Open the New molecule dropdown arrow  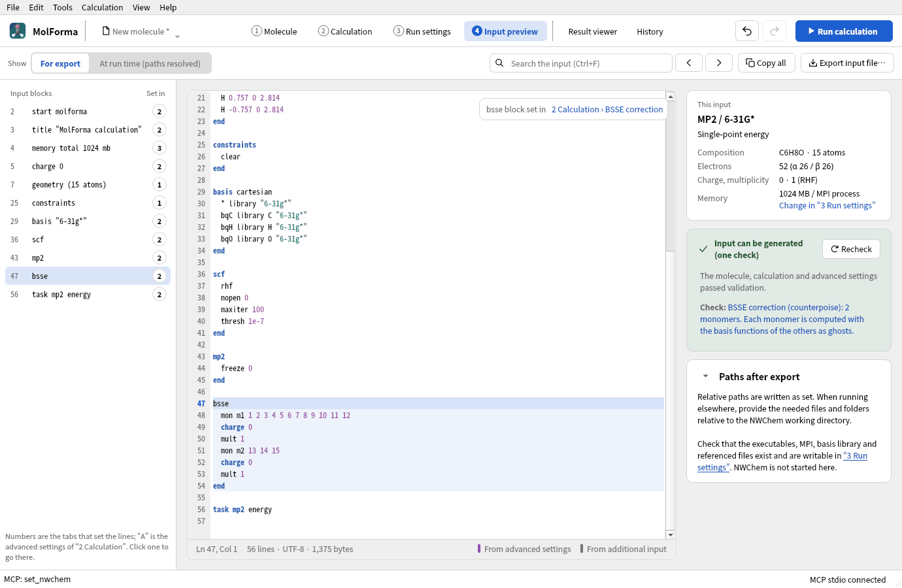[x=177, y=37]
